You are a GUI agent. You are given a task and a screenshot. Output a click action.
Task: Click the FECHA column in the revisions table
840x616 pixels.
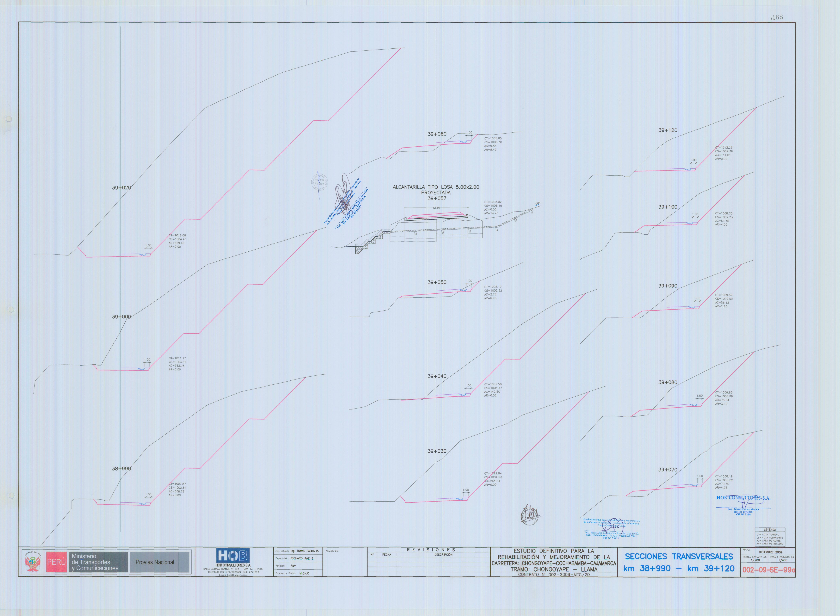[x=387, y=555]
